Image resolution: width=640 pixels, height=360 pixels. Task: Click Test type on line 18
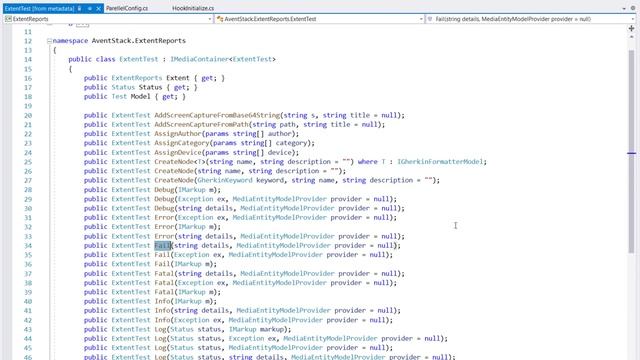(x=119, y=96)
